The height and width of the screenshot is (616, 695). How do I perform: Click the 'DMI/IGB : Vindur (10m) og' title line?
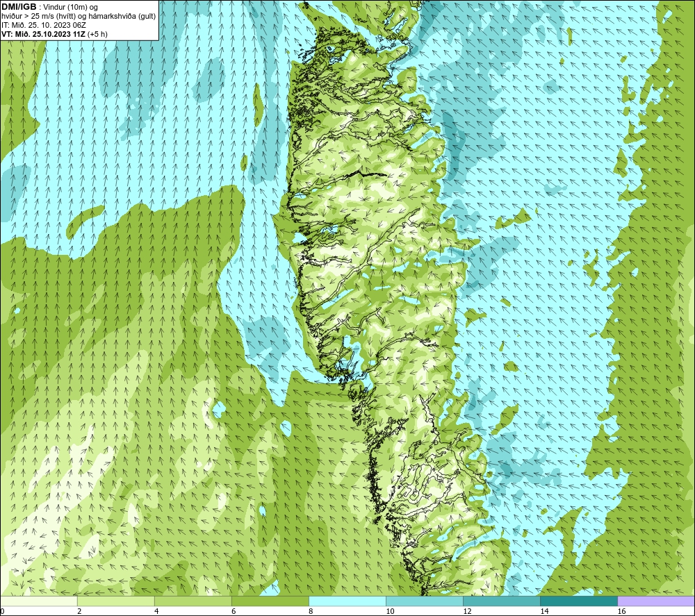tap(50, 7)
